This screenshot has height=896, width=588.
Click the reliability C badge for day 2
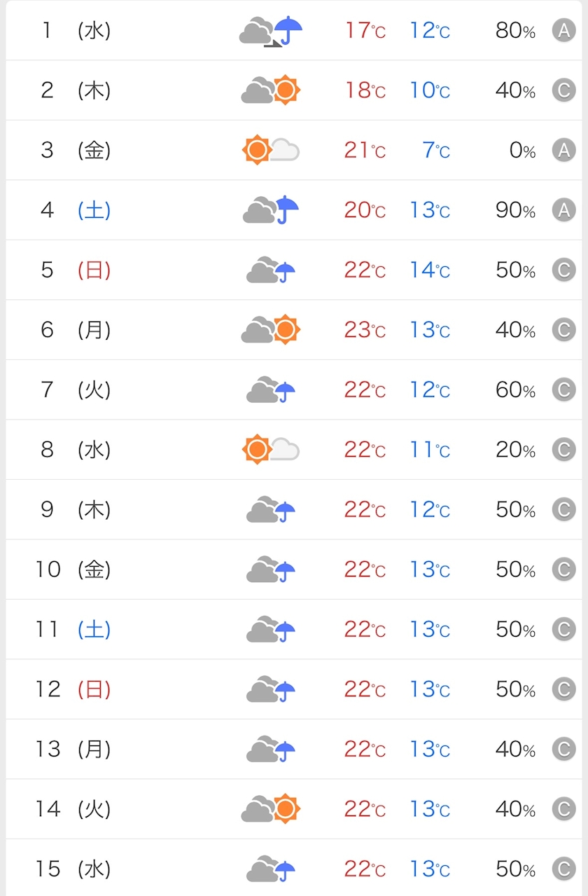click(563, 90)
